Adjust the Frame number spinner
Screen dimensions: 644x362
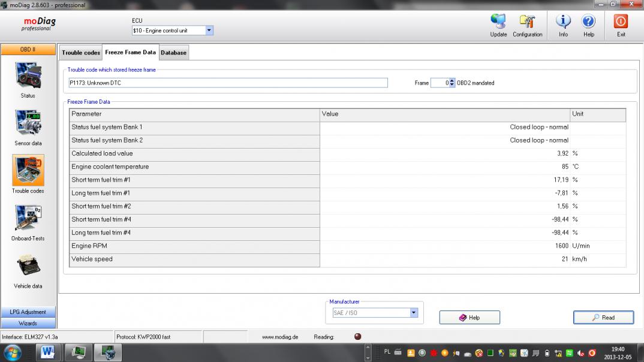tap(452, 83)
